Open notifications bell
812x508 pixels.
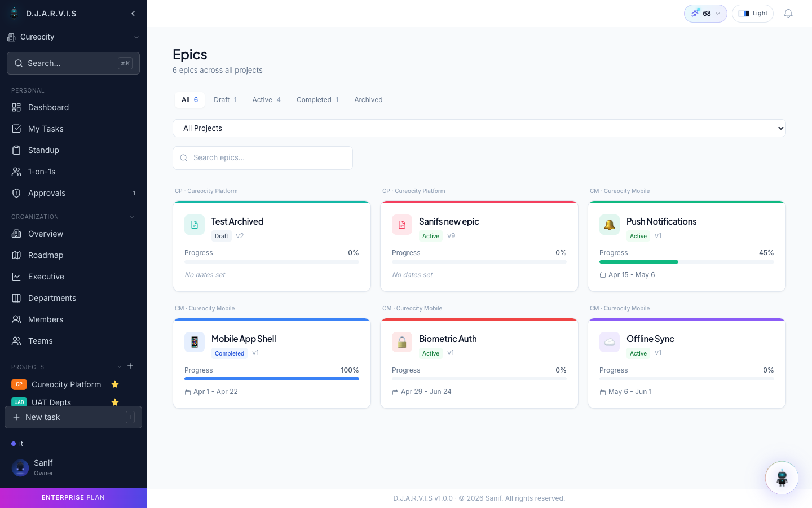pos(788,14)
